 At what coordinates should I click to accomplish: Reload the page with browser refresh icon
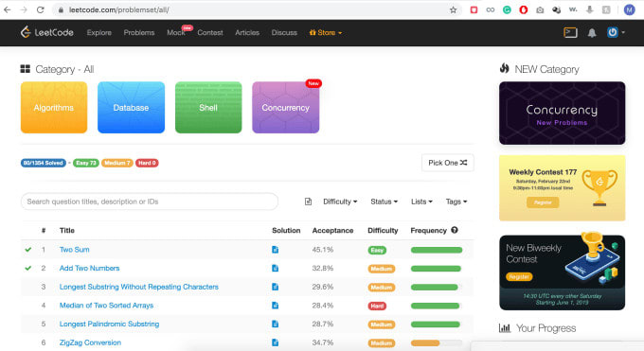coord(40,9)
